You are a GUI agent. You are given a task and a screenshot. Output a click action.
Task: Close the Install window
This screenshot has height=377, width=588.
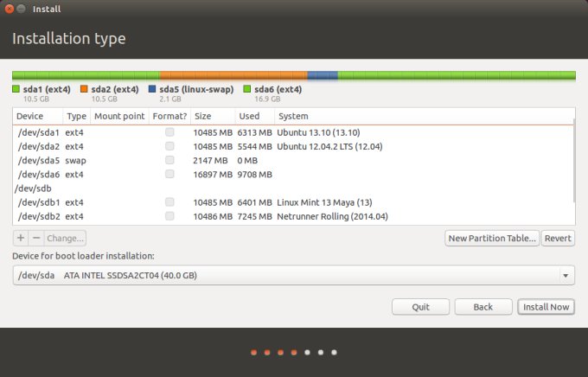10,9
